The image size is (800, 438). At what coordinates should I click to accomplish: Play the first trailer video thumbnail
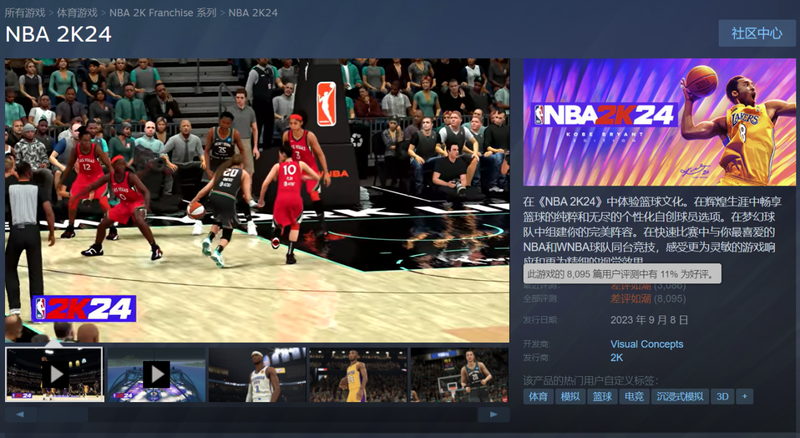click(55, 375)
